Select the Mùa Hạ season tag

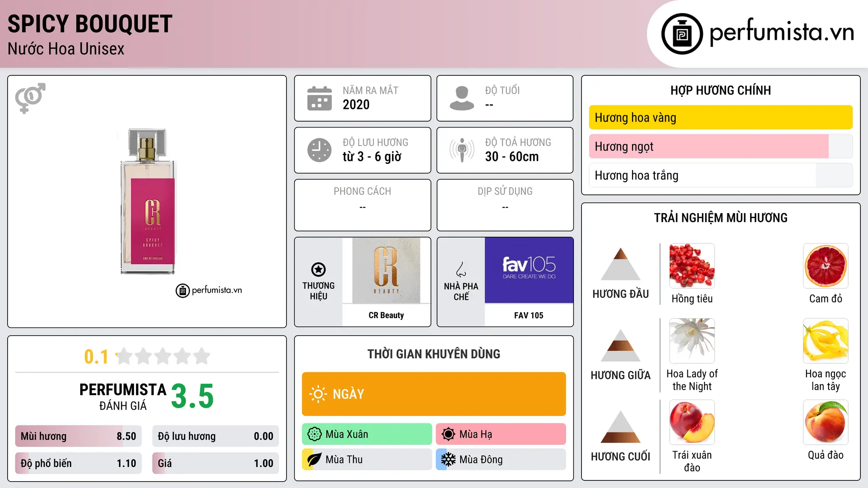tap(501, 434)
